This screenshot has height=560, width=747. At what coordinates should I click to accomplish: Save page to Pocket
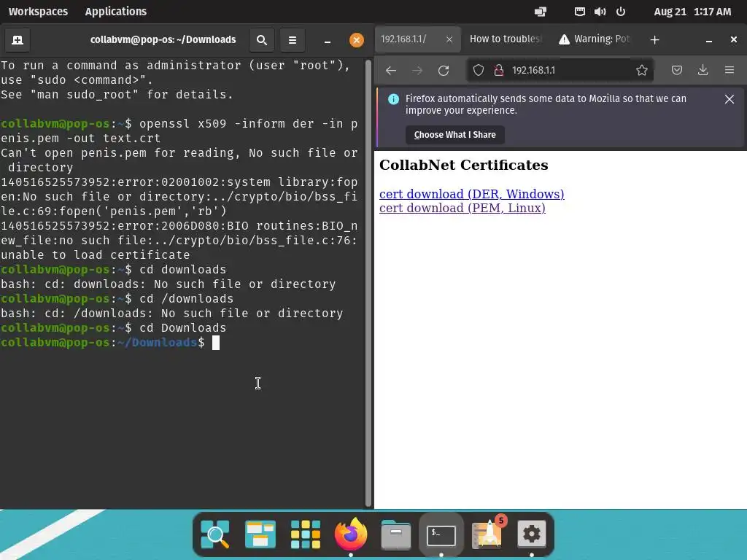[676, 71]
